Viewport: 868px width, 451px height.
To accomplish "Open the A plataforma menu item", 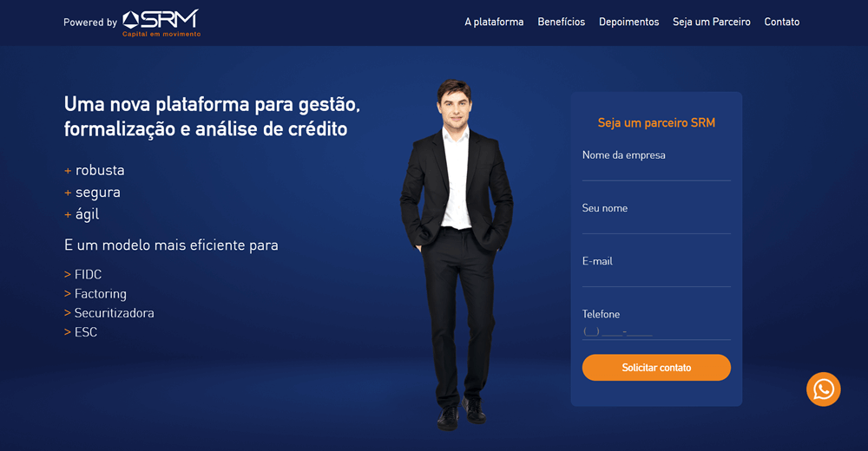I will [x=494, y=23].
